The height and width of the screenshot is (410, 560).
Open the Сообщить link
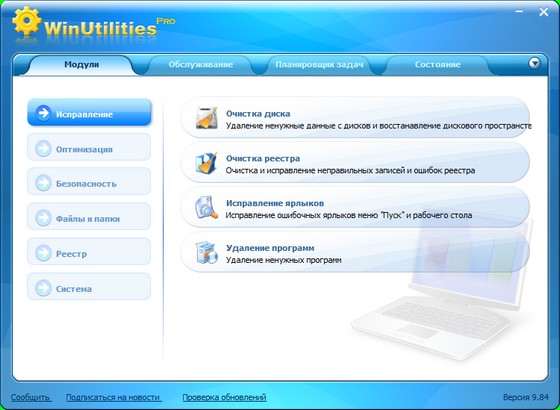[31, 397]
